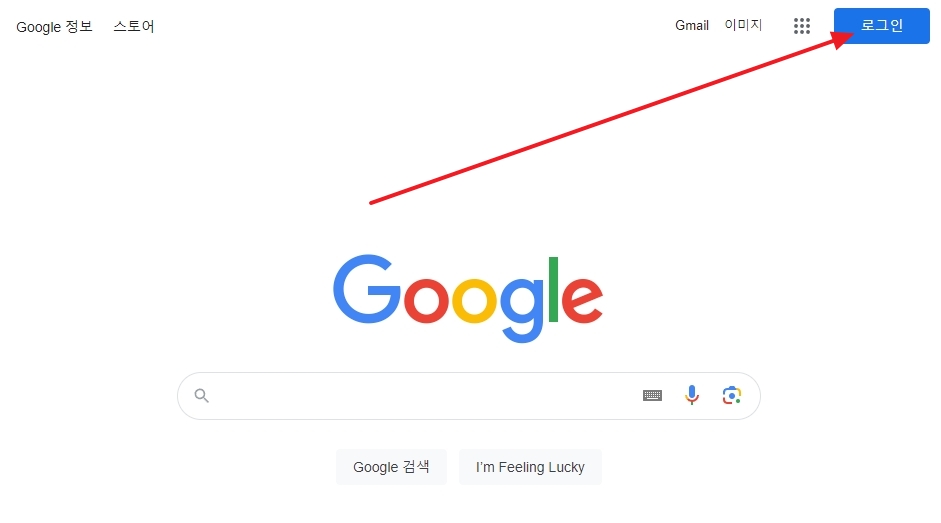The width and height of the screenshot is (941, 523).
Task: Open the 스토어 store link
Action: [134, 26]
